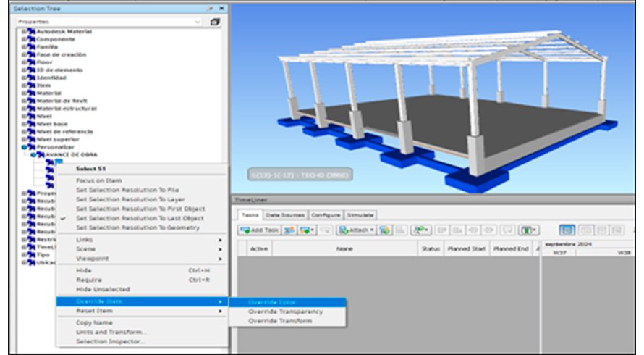This screenshot has height=355, width=644.
Task: Switch to the Simulate tab
Action: [x=360, y=215]
